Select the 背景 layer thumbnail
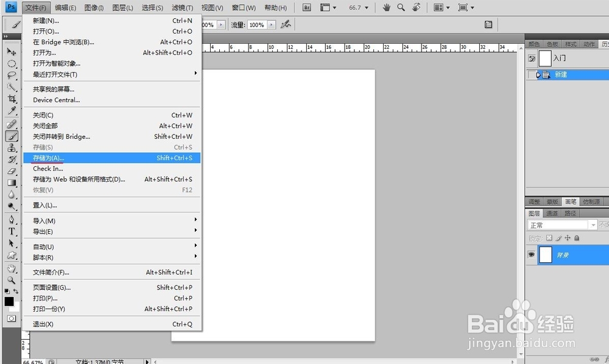Screen dimensions: 609x364 (545, 254)
